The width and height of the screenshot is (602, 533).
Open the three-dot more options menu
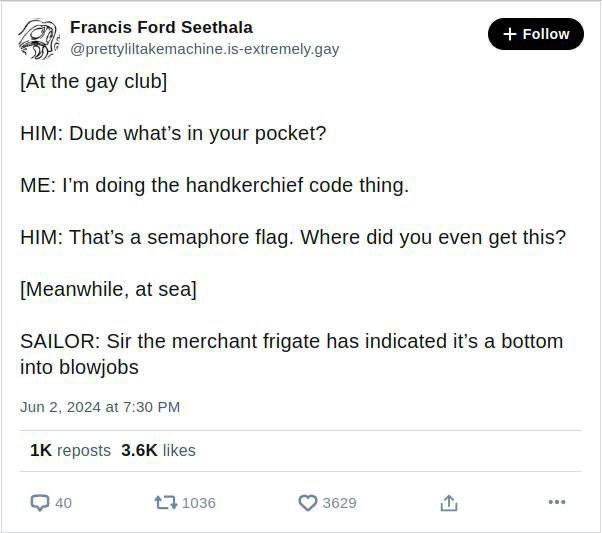point(557,502)
